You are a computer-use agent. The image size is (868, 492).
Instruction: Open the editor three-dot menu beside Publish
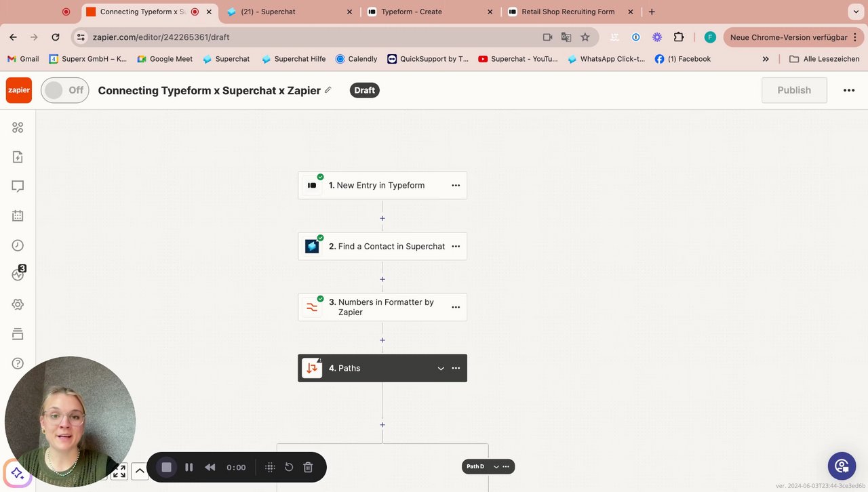(849, 90)
